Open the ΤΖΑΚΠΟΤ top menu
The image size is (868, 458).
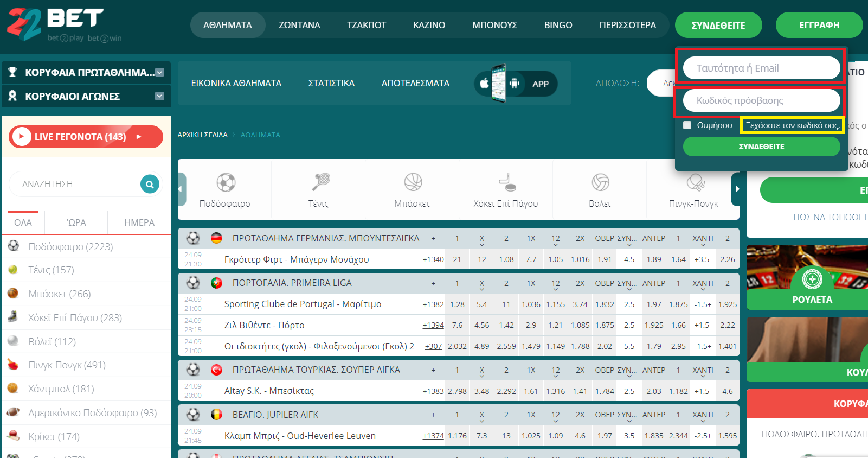pyautogui.click(x=367, y=25)
